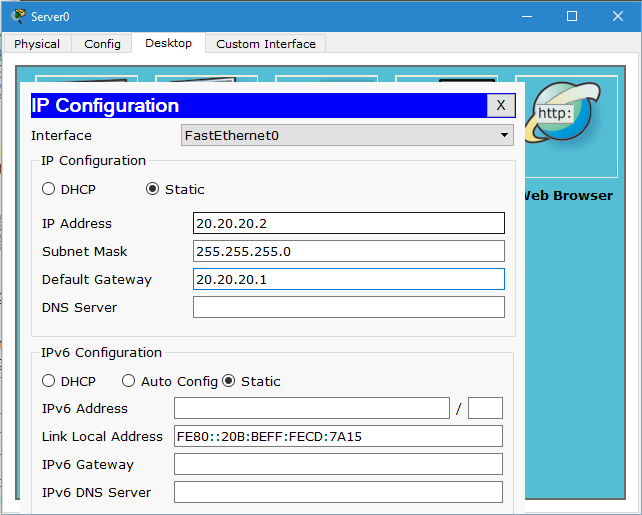Open the Custom Interface tab
The height and width of the screenshot is (515, 642).
266,44
